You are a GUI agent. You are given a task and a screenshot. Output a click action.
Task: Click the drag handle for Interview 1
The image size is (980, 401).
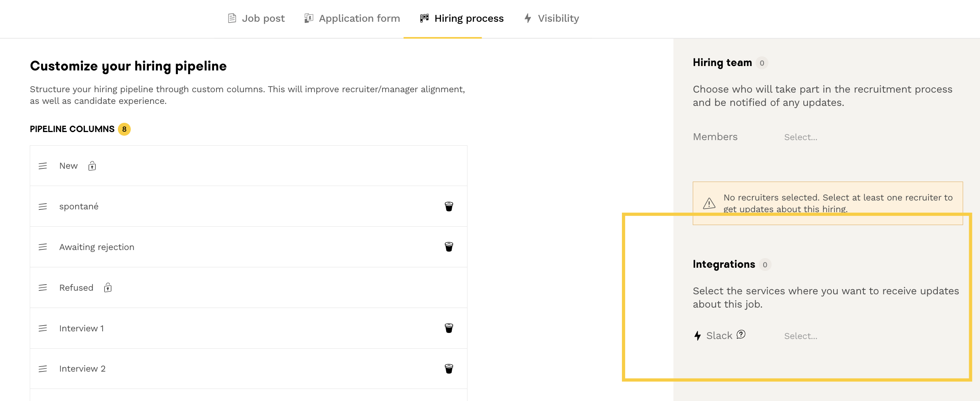(43, 328)
